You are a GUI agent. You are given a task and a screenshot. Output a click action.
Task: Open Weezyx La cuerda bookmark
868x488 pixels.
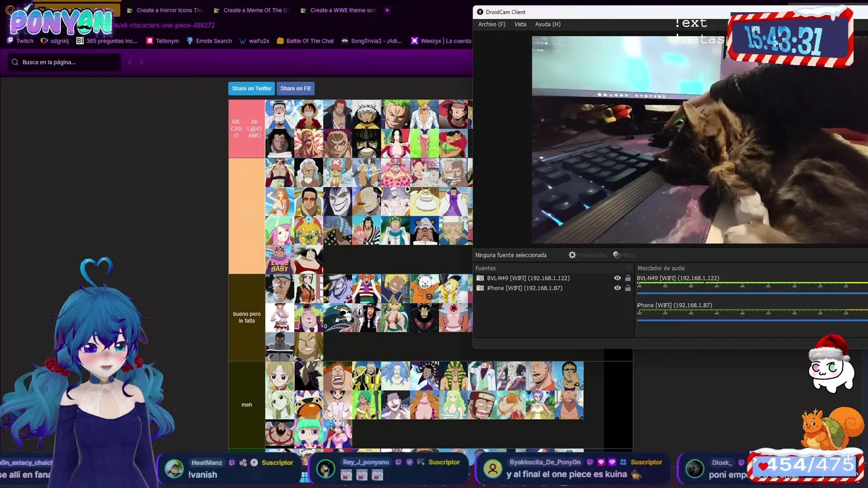point(441,41)
